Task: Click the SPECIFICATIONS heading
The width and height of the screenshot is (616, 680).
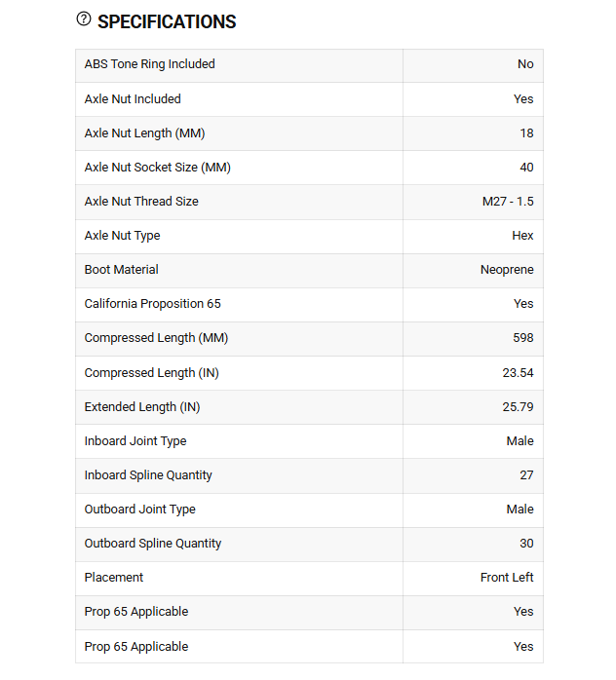Action: [x=167, y=21]
